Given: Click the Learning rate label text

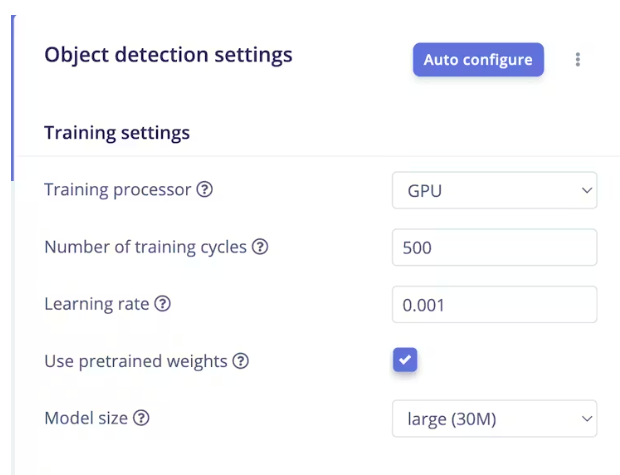Looking at the screenshot, I should click(x=96, y=304).
